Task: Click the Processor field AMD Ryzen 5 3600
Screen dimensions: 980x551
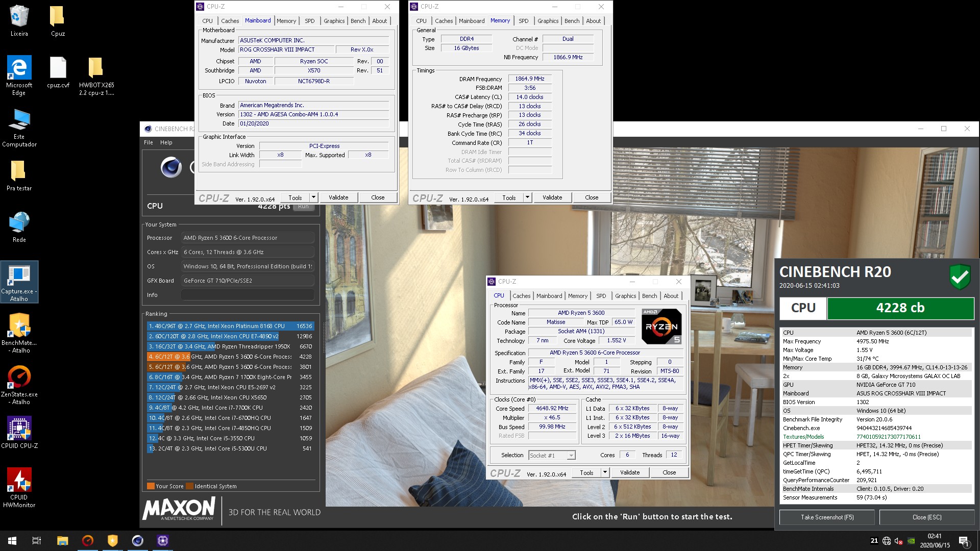Action: pyautogui.click(x=248, y=238)
